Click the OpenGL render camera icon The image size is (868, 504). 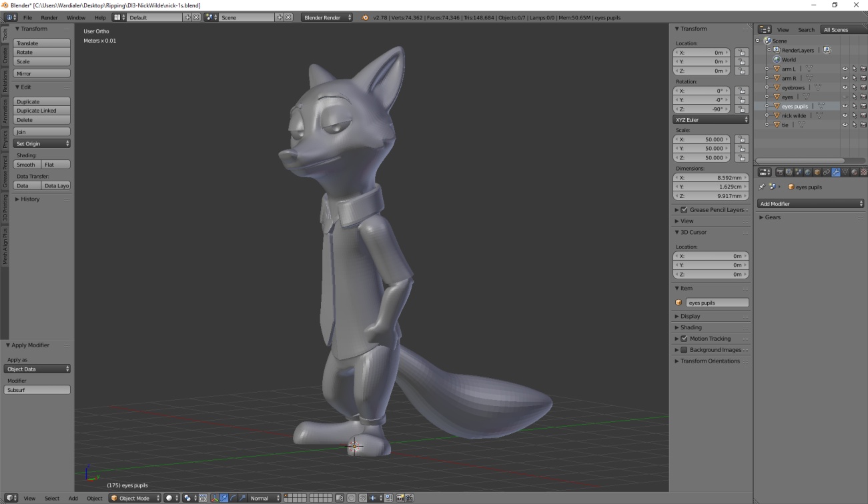[400, 498]
